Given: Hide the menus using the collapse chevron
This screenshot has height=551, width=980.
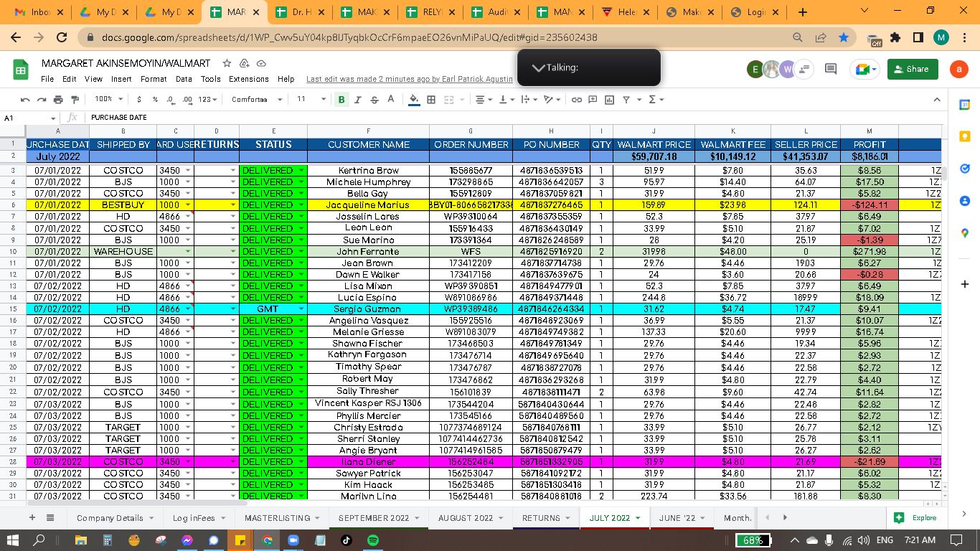Looking at the screenshot, I should point(936,100).
